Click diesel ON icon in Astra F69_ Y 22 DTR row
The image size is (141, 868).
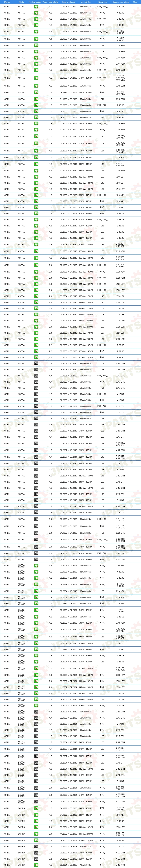tap(36, 560)
